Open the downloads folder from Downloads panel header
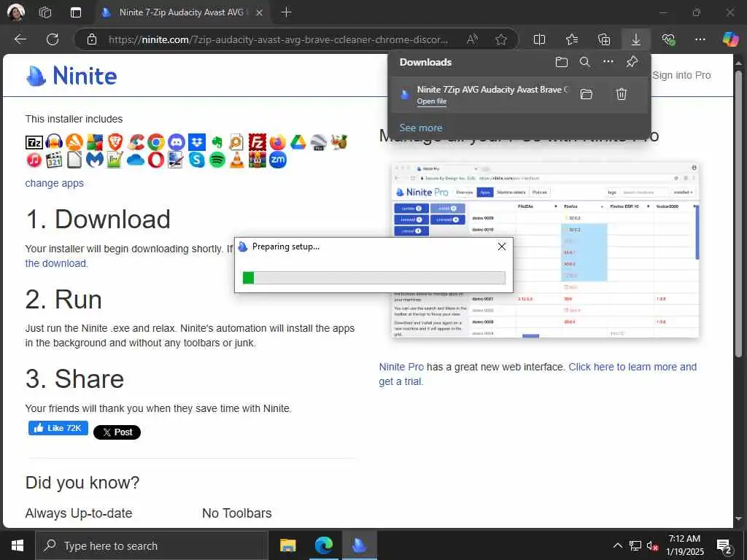Screen dimensions: 747x560 tap(562, 62)
